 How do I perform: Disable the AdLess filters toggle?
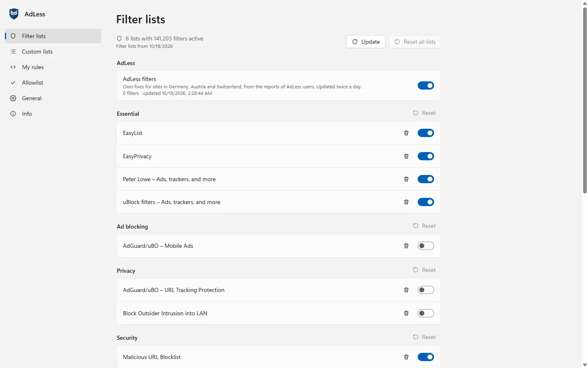point(425,85)
